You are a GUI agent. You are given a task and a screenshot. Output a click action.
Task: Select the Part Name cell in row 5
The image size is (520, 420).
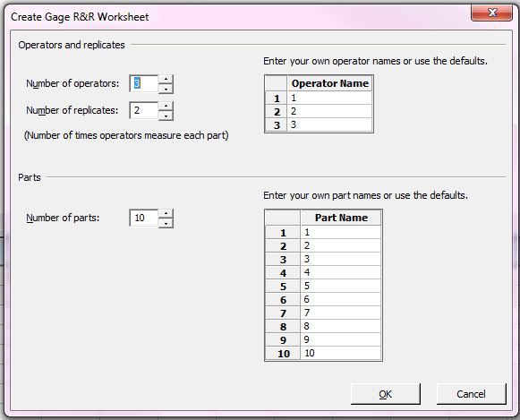pyautogui.click(x=341, y=286)
